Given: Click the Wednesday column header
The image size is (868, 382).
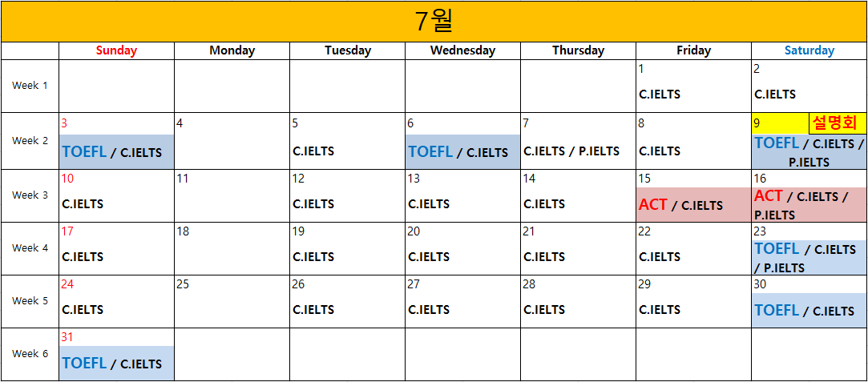Looking at the screenshot, I should click(x=462, y=51).
